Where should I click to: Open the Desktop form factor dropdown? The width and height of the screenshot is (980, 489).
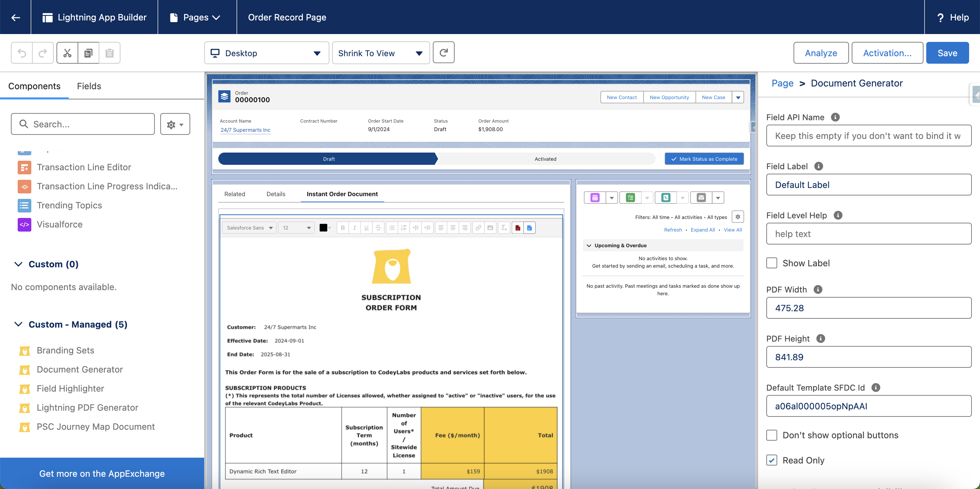[x=266, y=53]
